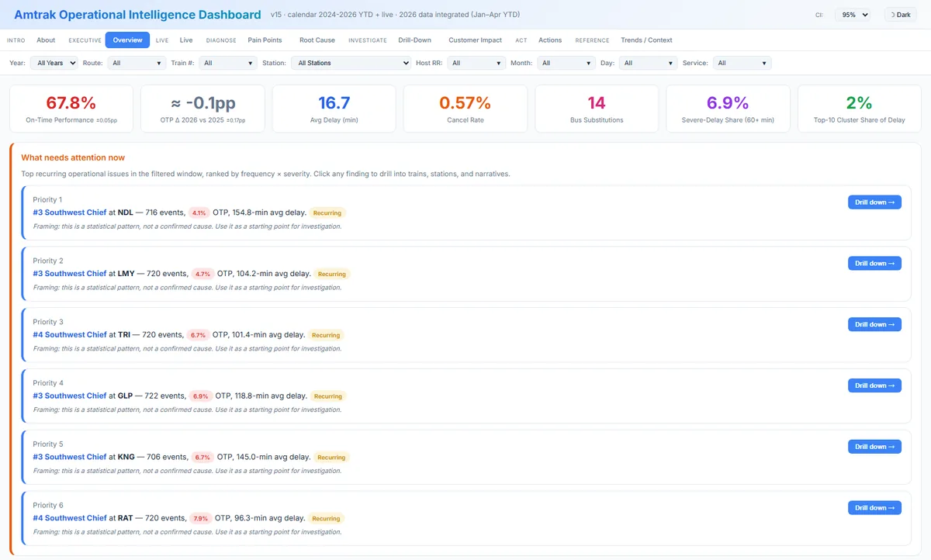The image size is (931, 560).
Task: Click the Recurring tag in Priority 1
Action: click(x=327, y=213)
